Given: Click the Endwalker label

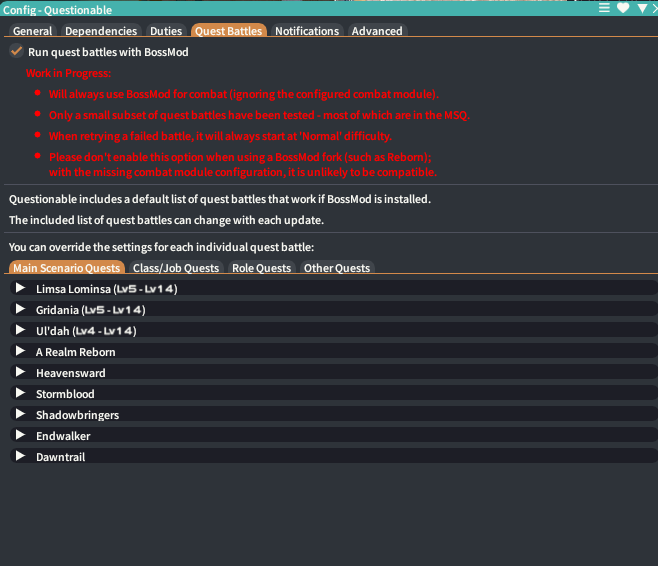Looking at the screenshot, I should click(x=63, y=436).
